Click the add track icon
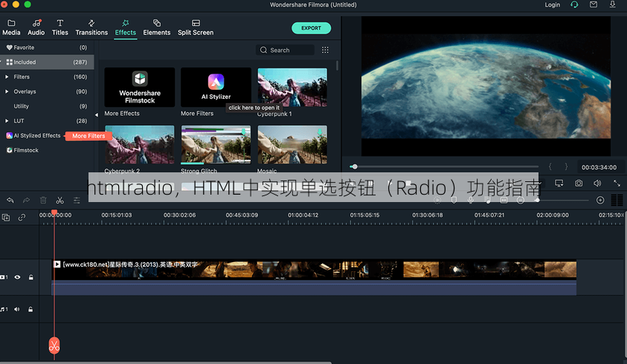The height and width of the screenshot is (364, 627). click(6, 218)
